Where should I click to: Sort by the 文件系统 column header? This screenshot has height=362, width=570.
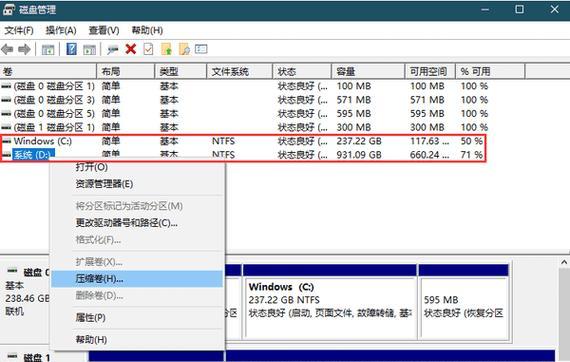point(240,72)
